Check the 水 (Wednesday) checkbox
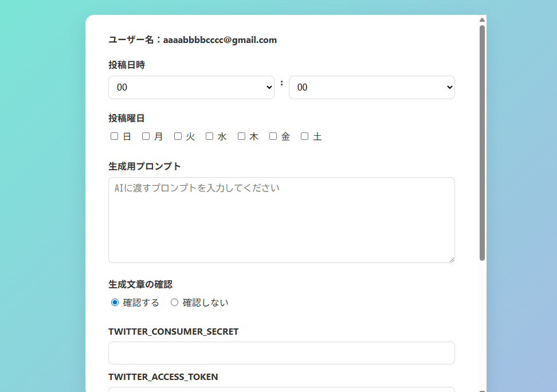 [210, 136]
